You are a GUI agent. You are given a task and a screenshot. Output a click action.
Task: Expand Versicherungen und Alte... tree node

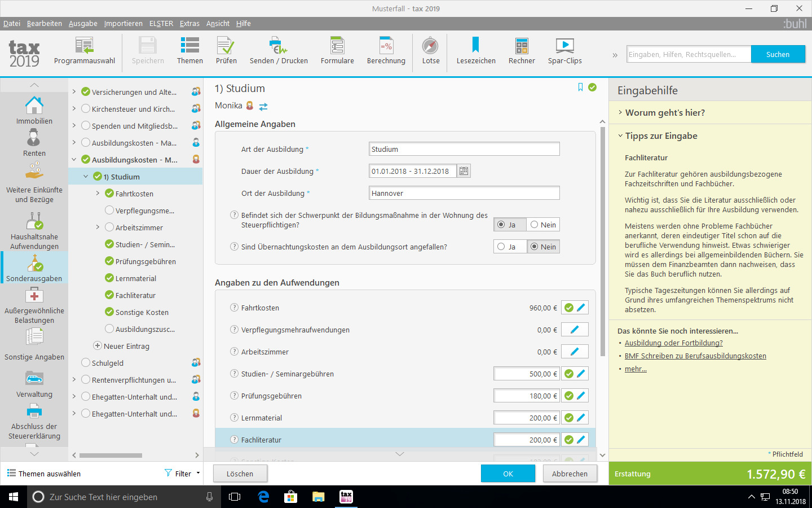coord(74,91)
